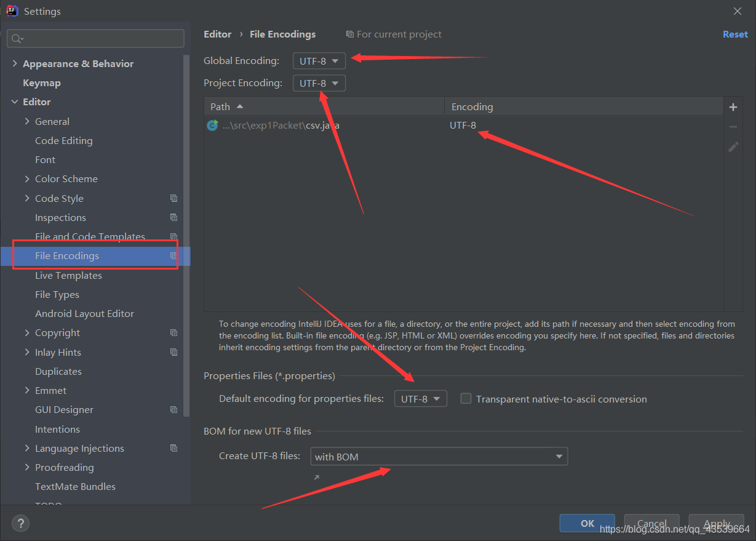
Task: Select Keymap in the settings tree
Action: coord(42,82)
